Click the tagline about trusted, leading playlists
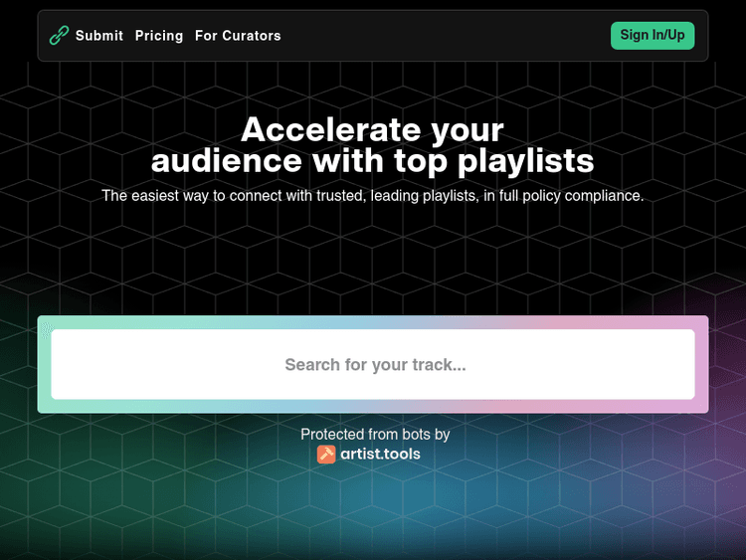Screen dimensions: 746x560 click(x=372, y=196)
